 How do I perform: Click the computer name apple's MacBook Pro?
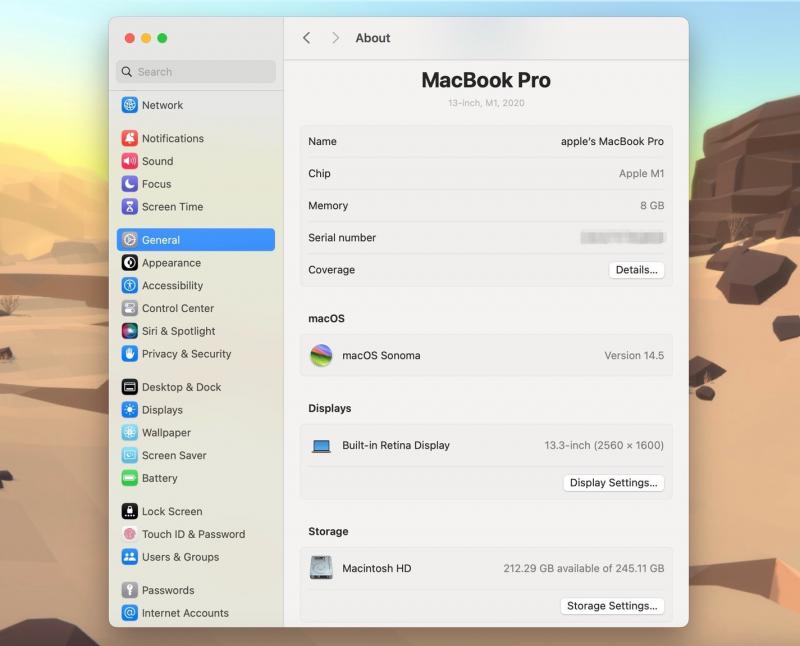tap(612, 141)
